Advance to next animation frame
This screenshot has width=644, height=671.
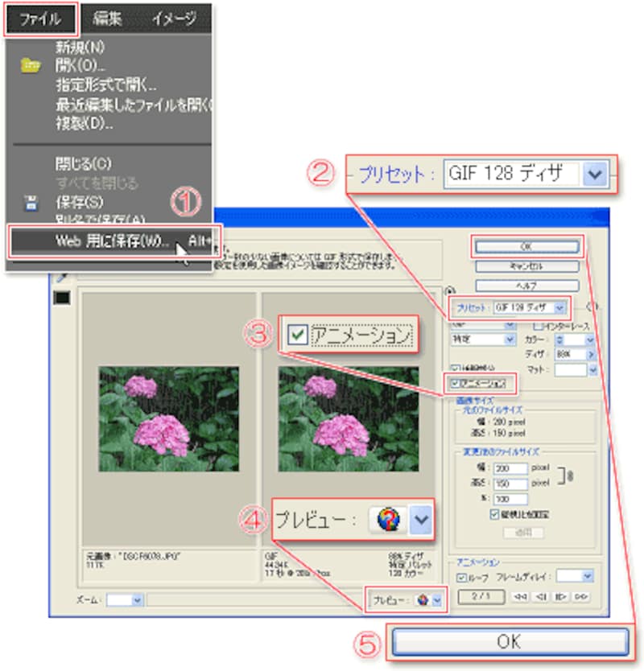coord(562,596)
